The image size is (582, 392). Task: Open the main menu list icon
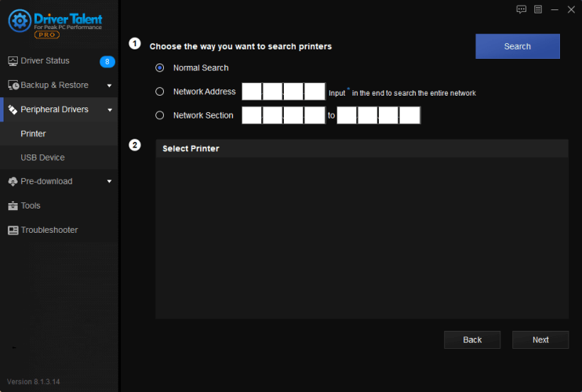[538, 9]
